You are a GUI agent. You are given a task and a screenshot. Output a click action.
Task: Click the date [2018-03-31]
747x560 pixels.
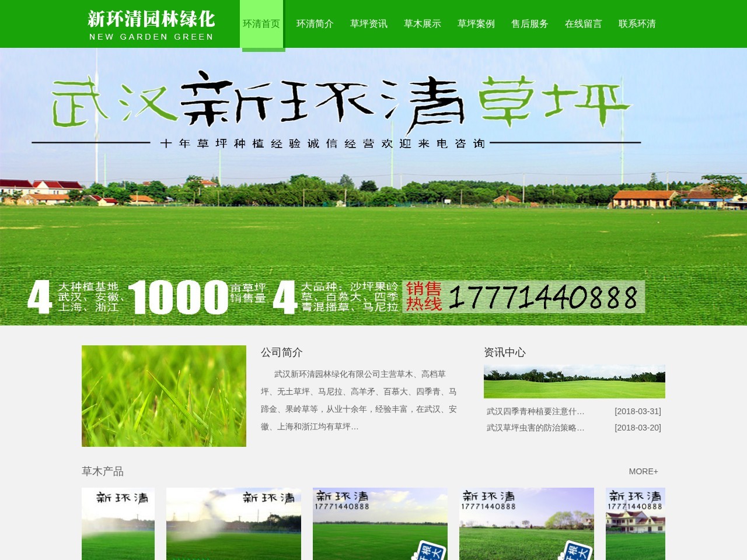point(638,411)
